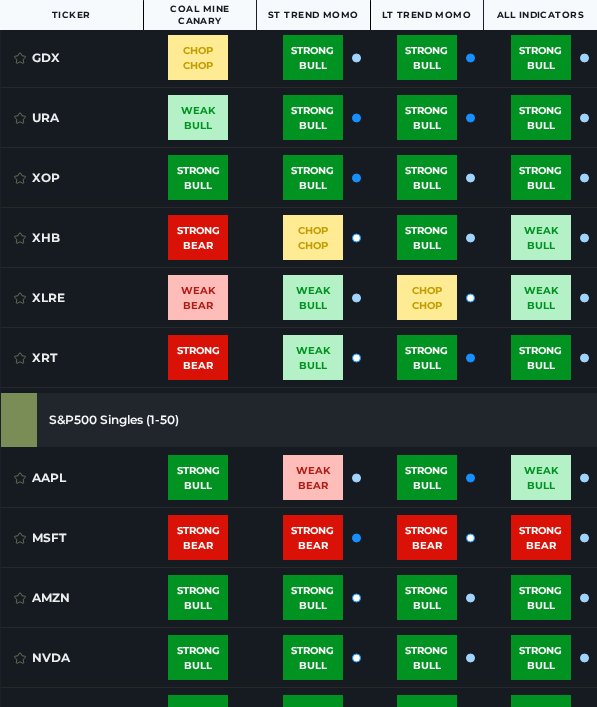Click GDX LT Trend Momo dot indicator

click(x=470, y=58)
